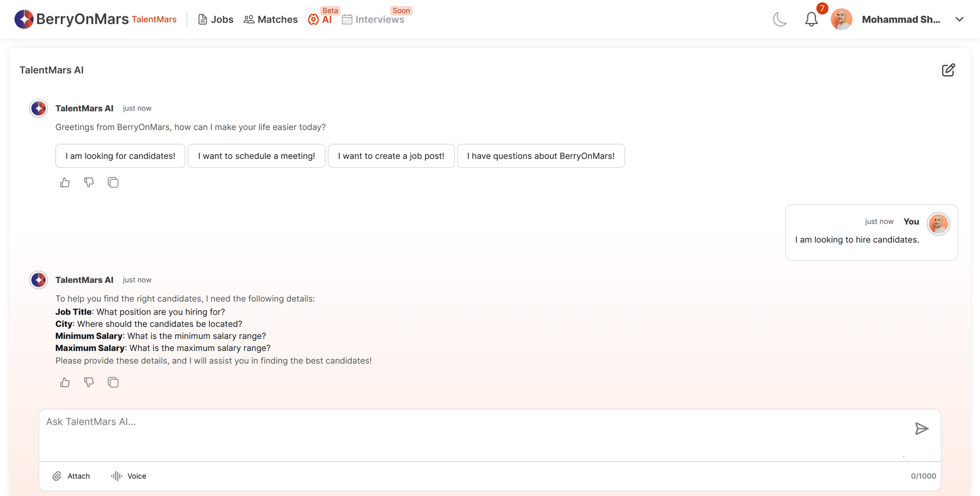This screenshot has height=496, width=980.
Task: Expand the account menu chevron next to Mohammad
Action: click(959, 19)
